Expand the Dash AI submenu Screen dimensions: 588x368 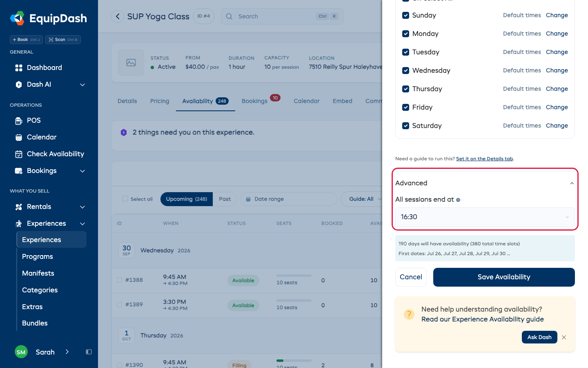82,85
